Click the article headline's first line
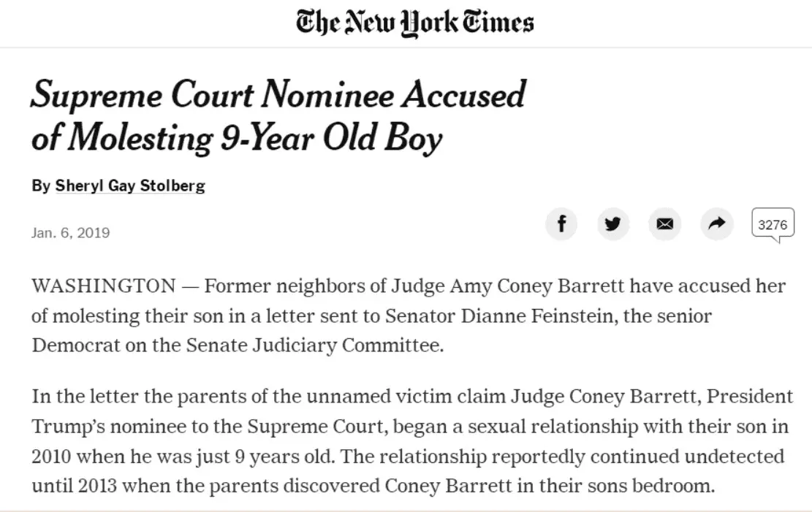Image resolution: width=812 pixels, height=512 pixels. tap(278, 96)
